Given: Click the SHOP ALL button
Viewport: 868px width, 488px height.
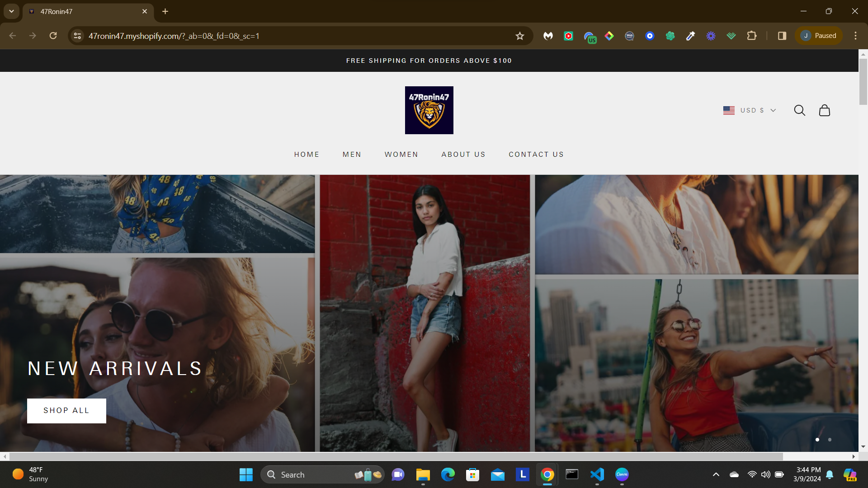Looking at the screenshot, I should pos(66,411).
